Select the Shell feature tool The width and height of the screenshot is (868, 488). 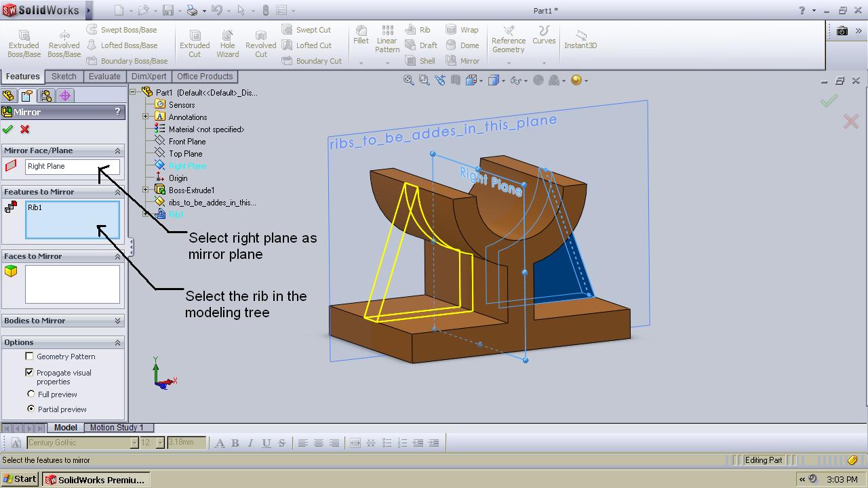(x=420, y=60)
